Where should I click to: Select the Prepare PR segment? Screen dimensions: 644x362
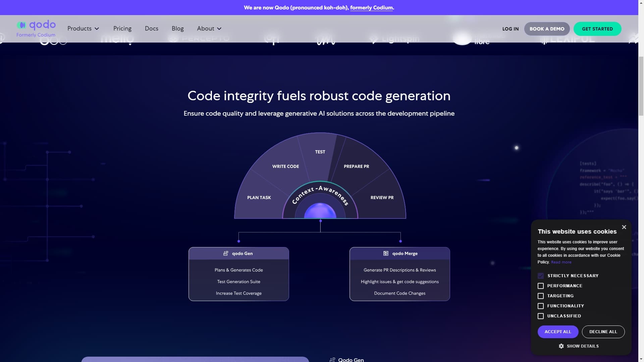click(x=356, y=166)
